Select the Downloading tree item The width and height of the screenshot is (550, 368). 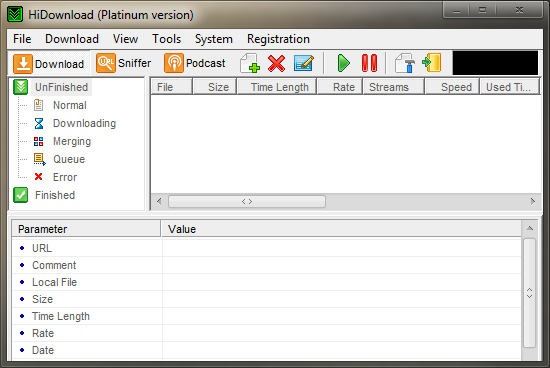84,123
